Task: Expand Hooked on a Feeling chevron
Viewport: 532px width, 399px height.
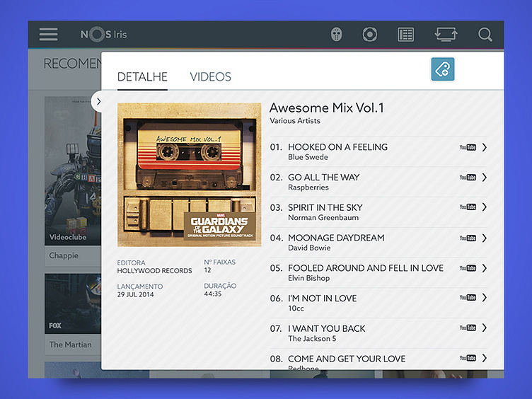Action: click(x=485, y=147)
